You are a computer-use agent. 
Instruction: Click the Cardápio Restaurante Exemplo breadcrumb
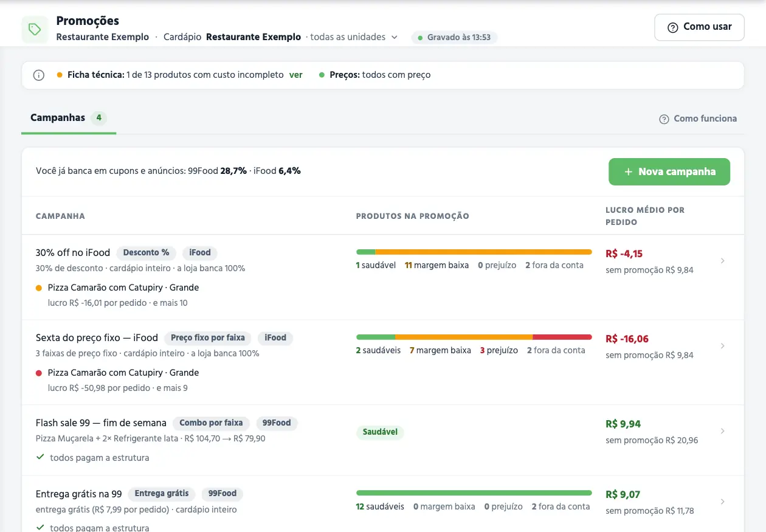[x=232, y=37]
